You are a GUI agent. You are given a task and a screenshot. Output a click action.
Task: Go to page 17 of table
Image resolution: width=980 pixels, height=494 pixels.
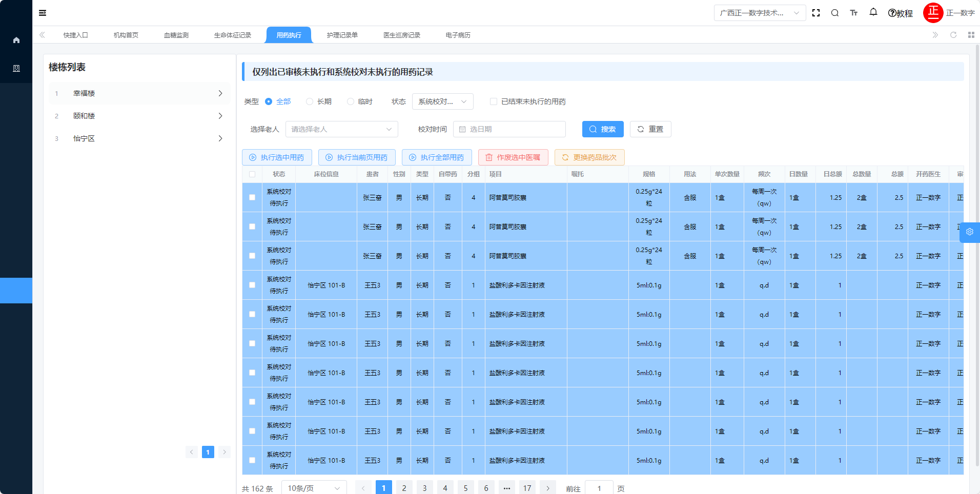point(527,488)
